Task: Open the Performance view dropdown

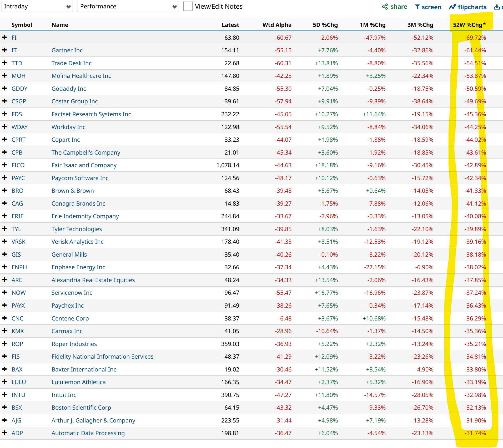Action: click(x=128, y=6)
